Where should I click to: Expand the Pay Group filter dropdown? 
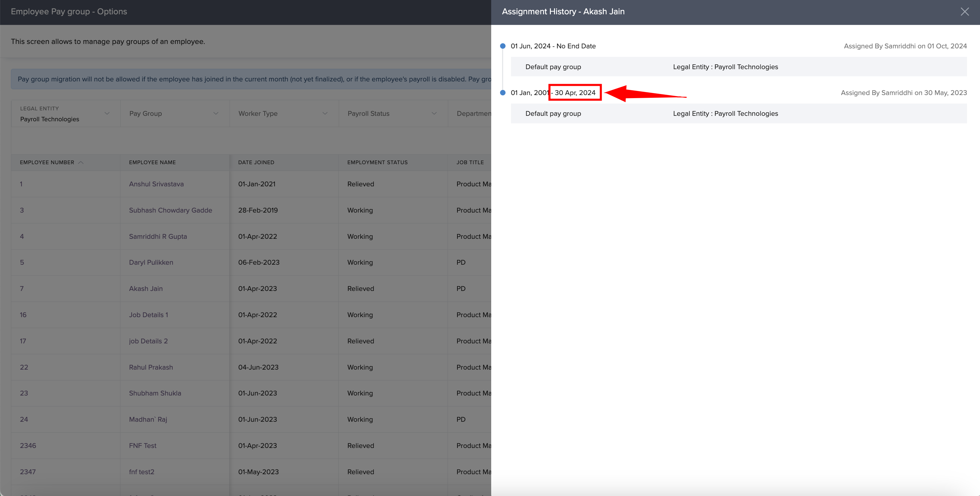pos(216,113)
